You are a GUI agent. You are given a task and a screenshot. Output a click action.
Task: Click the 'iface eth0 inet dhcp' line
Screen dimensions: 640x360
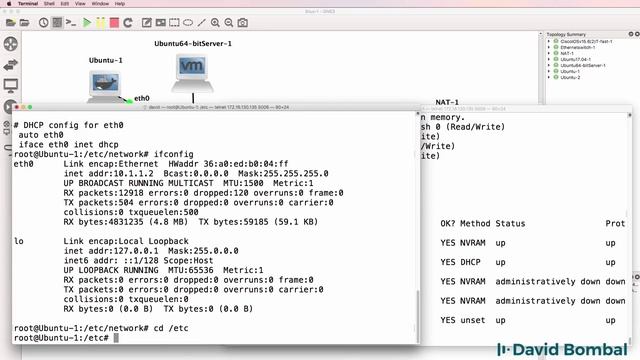[69, 144]
